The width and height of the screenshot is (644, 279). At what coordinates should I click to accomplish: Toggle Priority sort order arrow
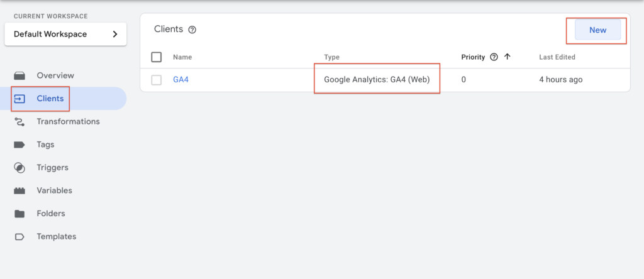507,57
